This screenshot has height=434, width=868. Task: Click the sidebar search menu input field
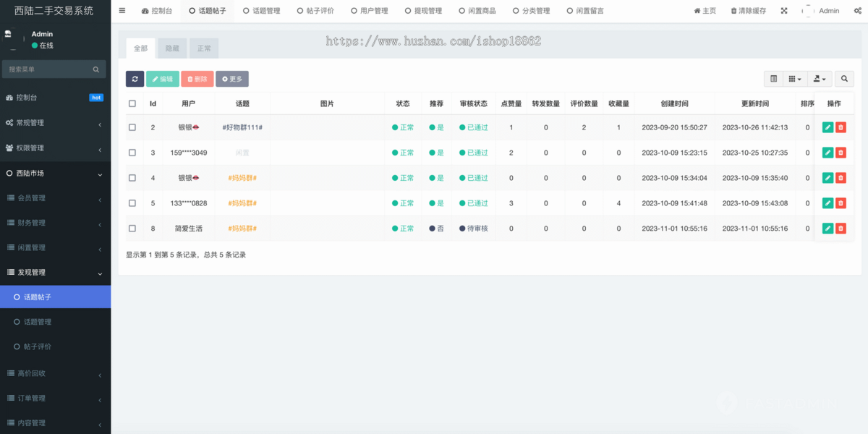click(x=49, y=69)
